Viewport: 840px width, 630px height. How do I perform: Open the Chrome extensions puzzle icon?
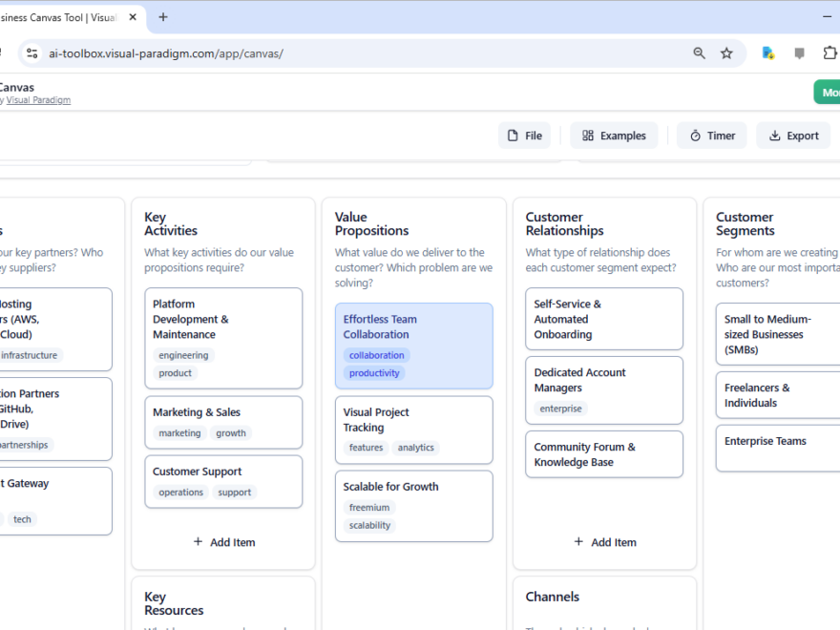click(829, 53)
